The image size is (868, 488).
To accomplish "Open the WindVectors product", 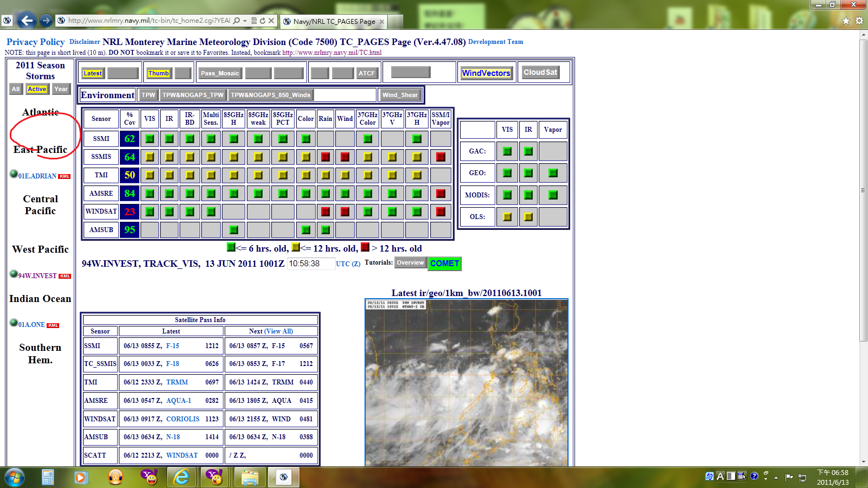I will (x=486, y=73).
